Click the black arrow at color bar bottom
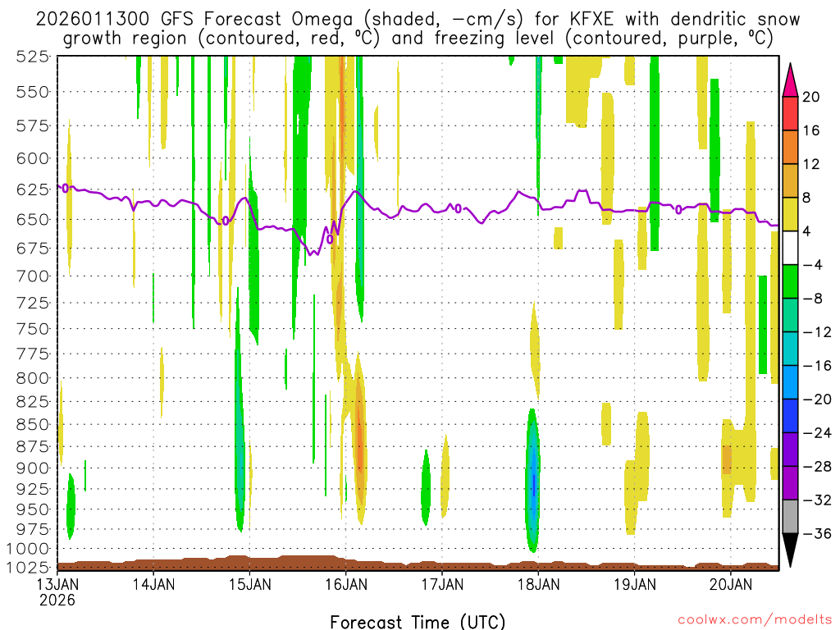The image size is (840, 630). [x=790, y=550]
